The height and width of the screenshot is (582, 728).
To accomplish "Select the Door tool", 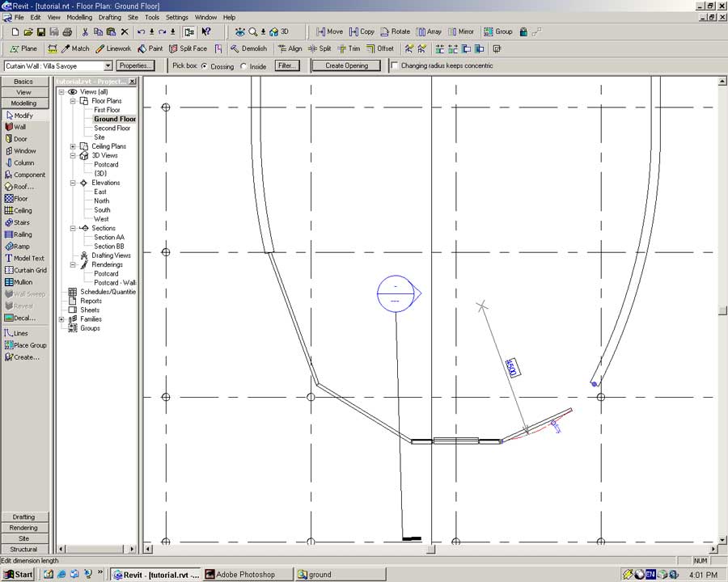I will point(17,139).
